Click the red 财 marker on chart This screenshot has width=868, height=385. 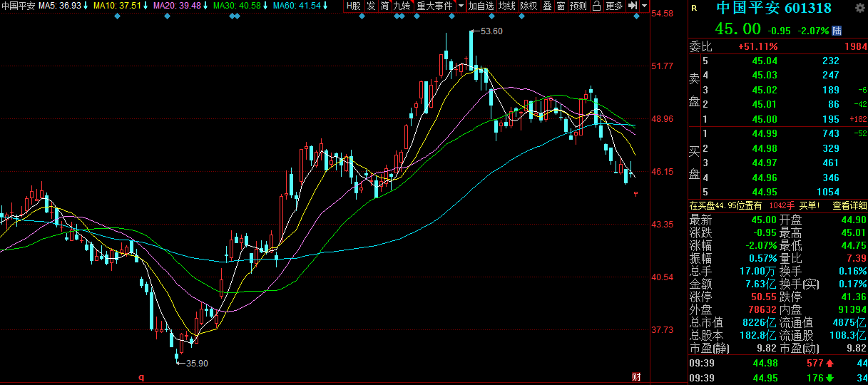tap(636, 377)
